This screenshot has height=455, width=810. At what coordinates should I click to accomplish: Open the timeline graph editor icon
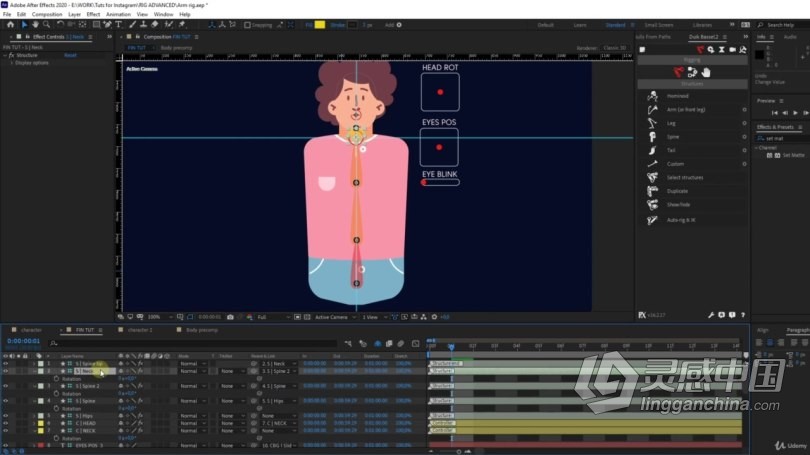coord(415,343)
